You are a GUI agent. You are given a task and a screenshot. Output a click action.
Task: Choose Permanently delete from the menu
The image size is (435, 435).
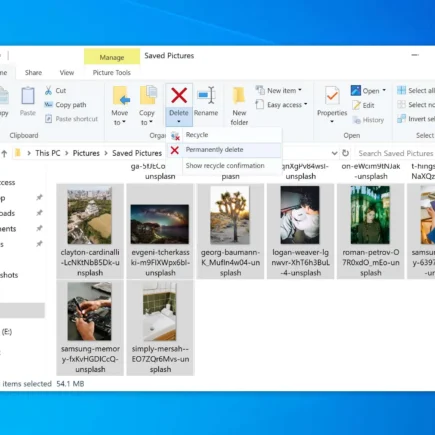point(224,150)
